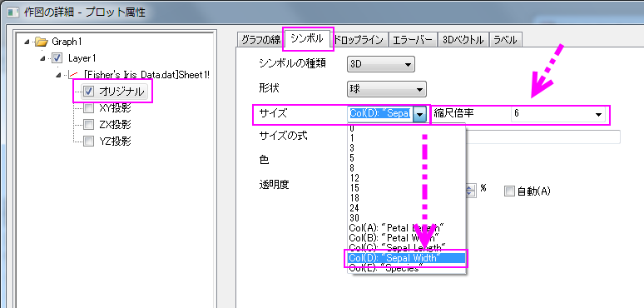Toggle the Layer1 checkbox

[x=57, y=58]
